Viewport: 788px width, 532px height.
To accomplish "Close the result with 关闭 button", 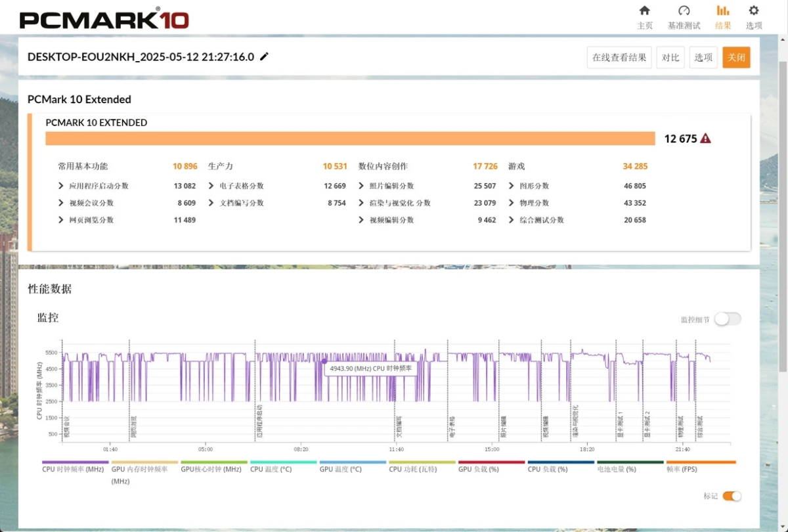I will click(736, 57).
